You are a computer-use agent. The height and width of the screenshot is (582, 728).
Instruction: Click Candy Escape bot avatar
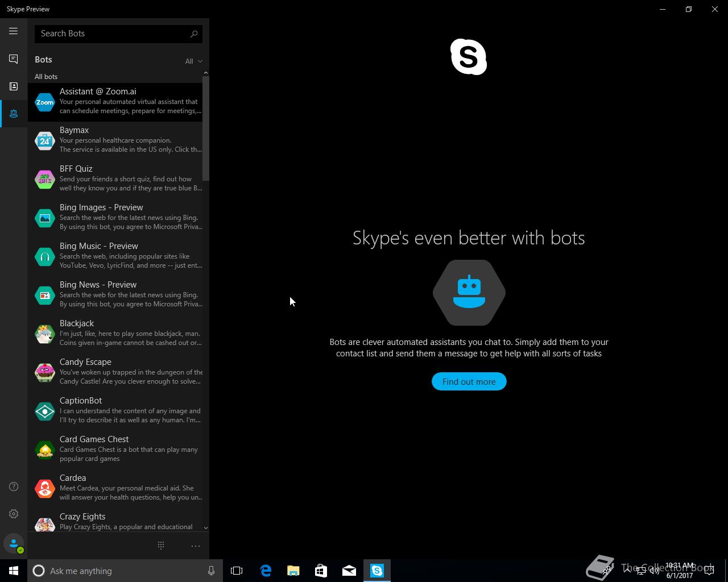45,373
